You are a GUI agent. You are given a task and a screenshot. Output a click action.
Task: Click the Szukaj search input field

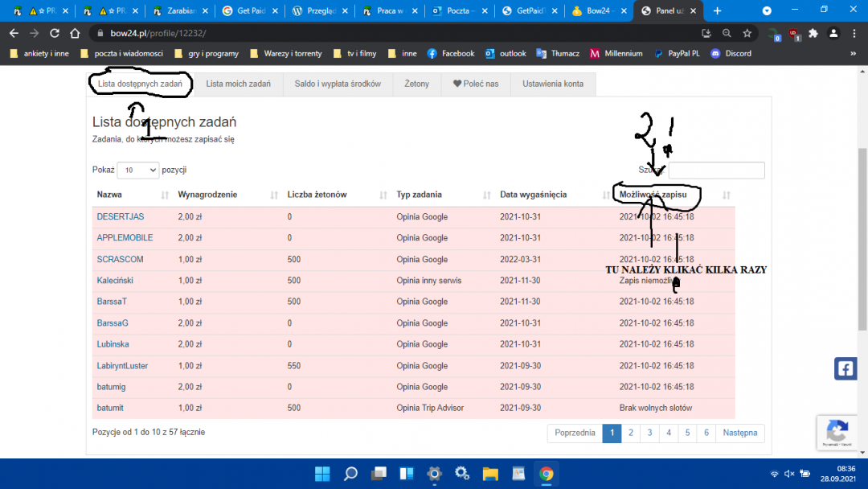tap(716, 170)
